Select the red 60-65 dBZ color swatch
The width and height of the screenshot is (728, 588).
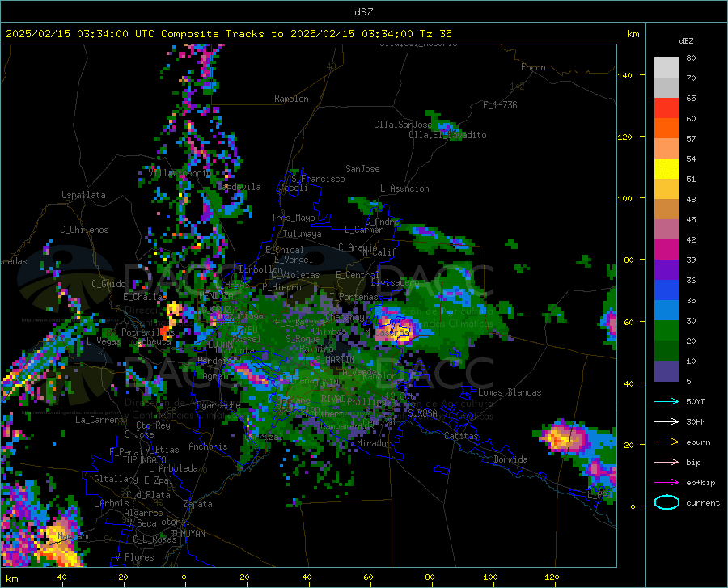[x=667, y=108]
